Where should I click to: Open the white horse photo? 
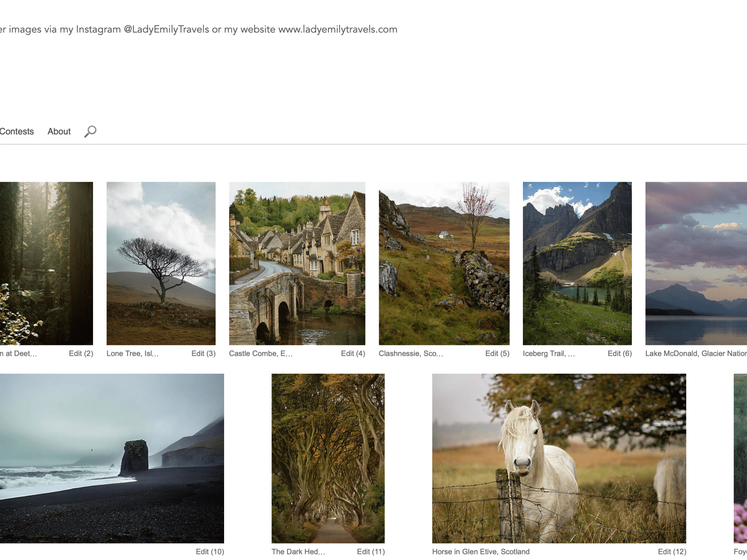point(559,458)
